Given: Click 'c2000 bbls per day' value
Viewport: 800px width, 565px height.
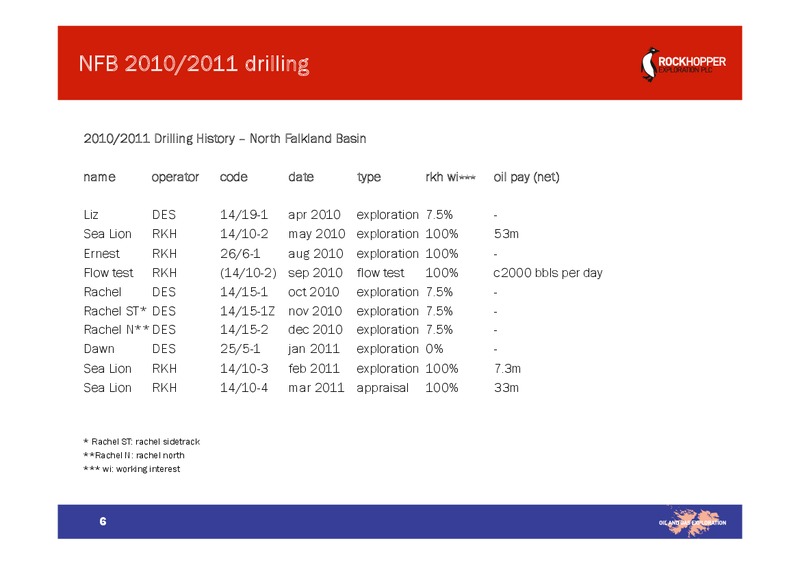Looking at the screenshot, I should (x=548, y=273).
